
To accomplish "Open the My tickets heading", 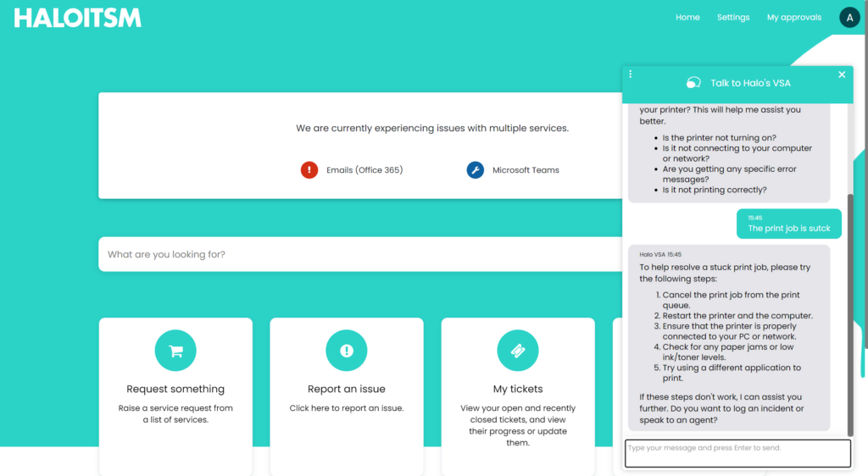I will tap(517, 390).
